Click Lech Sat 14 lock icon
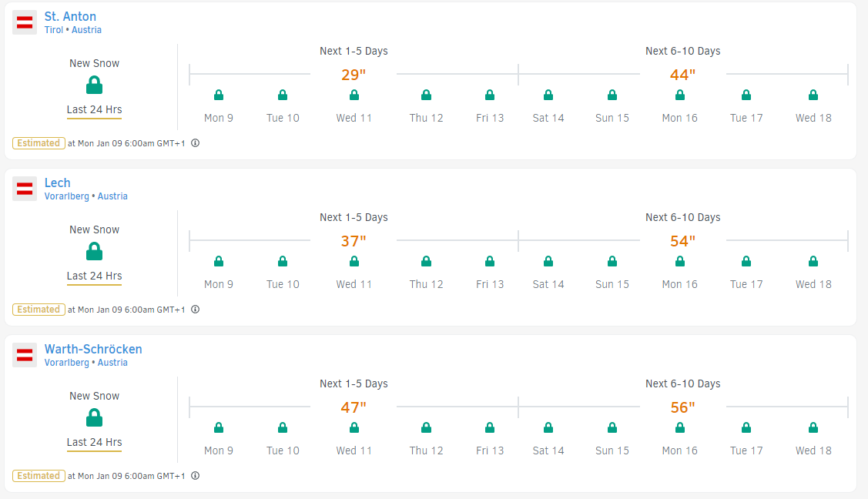Screen dimensions: 868x499 click(548, 262)
